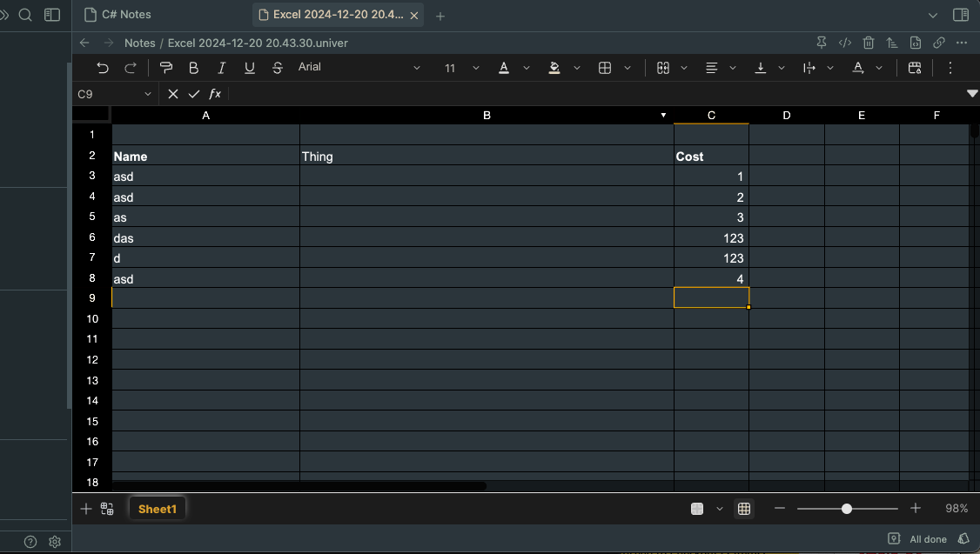Zoom out with the minus button

pyautogui.click(x=779, y=509)
